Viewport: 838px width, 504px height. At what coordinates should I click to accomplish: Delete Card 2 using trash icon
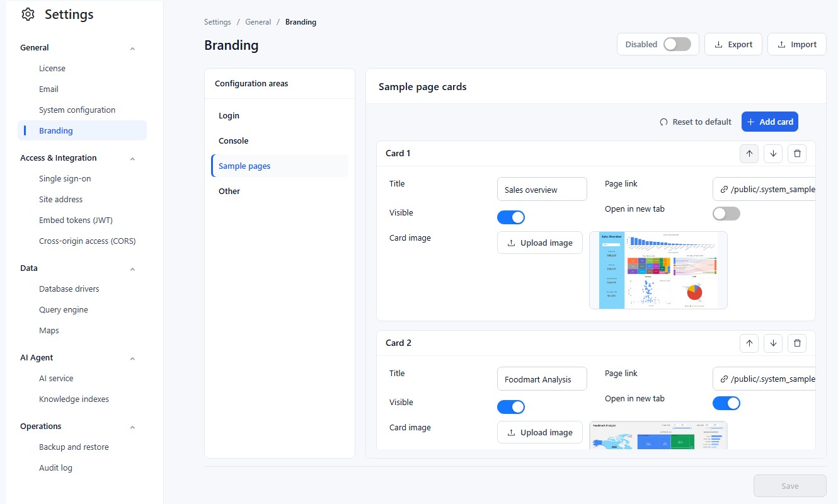[797, 343]
